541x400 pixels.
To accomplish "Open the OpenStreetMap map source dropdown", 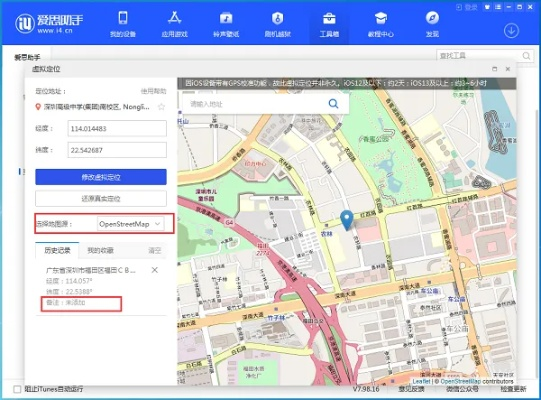I will [131, 224].
